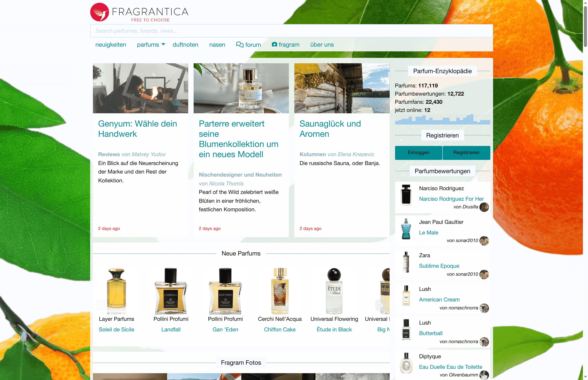Open the duftnoten section

tap(185, 44)
